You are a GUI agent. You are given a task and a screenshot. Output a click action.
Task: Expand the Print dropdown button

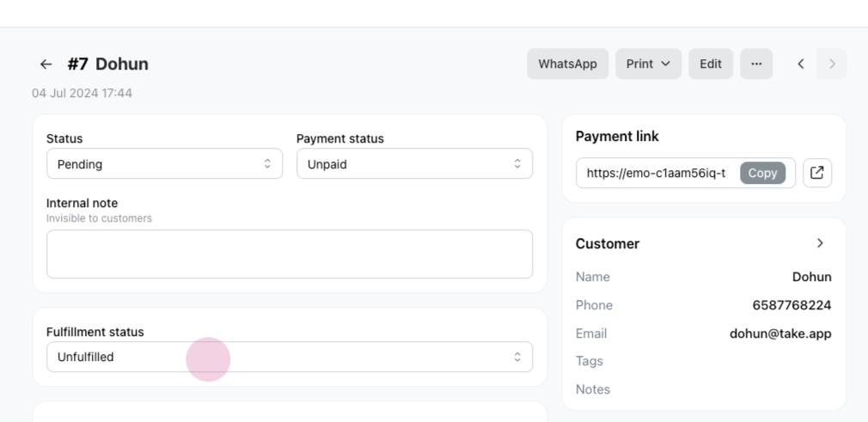click(x=648, y=64)
